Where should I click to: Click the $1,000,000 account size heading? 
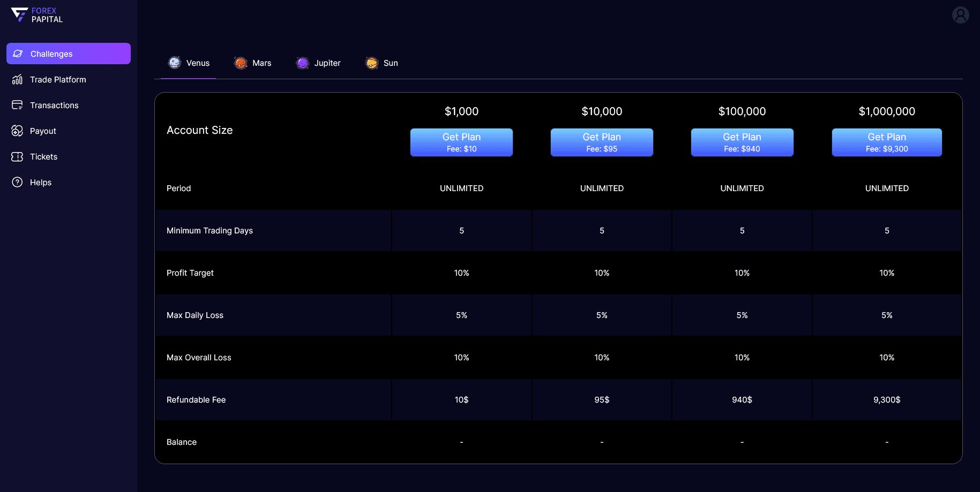[887, 111]
